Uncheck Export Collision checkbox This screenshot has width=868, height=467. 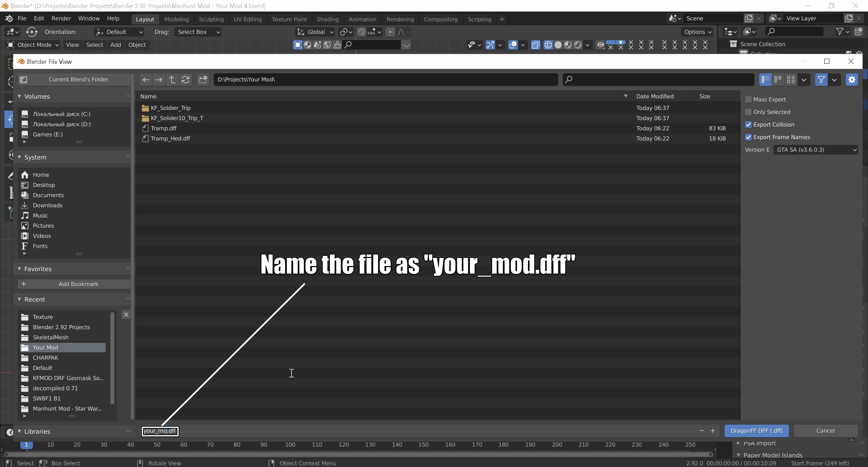pos(748,125)
